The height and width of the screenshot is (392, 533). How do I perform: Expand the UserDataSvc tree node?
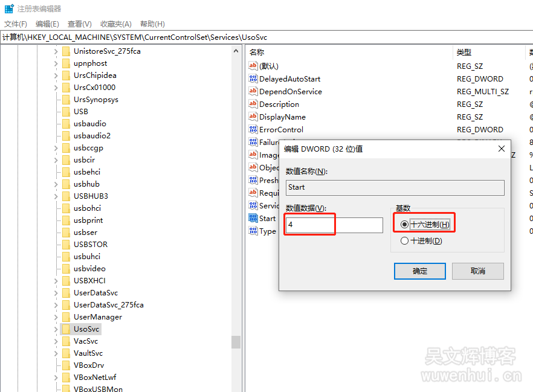(x=56, y=293)
